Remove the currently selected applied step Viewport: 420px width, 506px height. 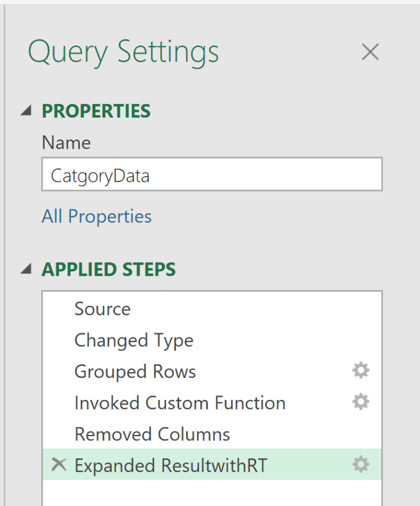pyautogui.click(x=57, y=465)
